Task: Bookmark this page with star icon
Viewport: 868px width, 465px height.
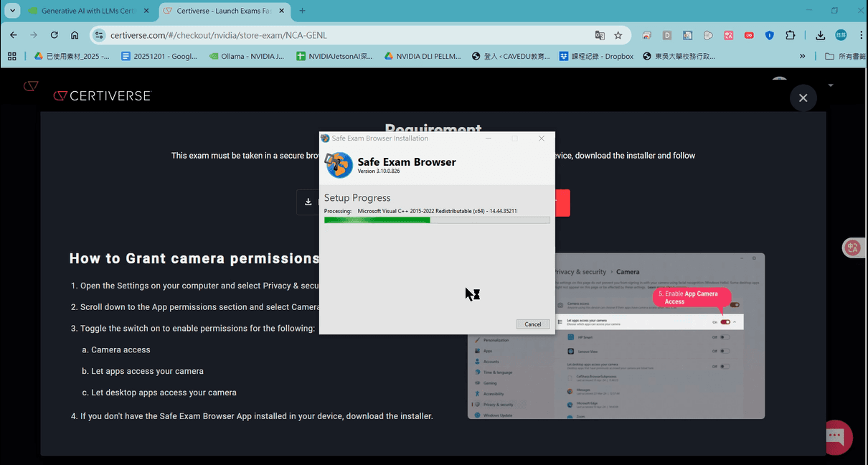Action: point(618,35)
